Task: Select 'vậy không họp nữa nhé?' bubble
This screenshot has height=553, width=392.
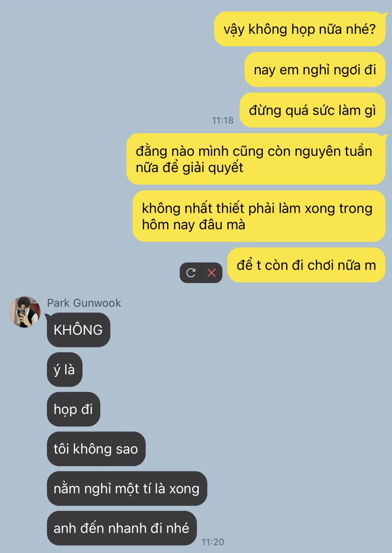Action: pyautogui.click(x=300, y=29)
